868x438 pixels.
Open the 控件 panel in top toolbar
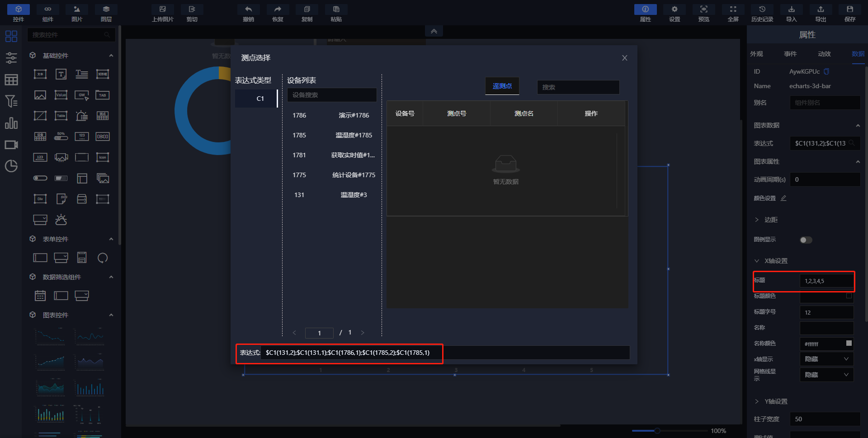(x=19, y=13)
